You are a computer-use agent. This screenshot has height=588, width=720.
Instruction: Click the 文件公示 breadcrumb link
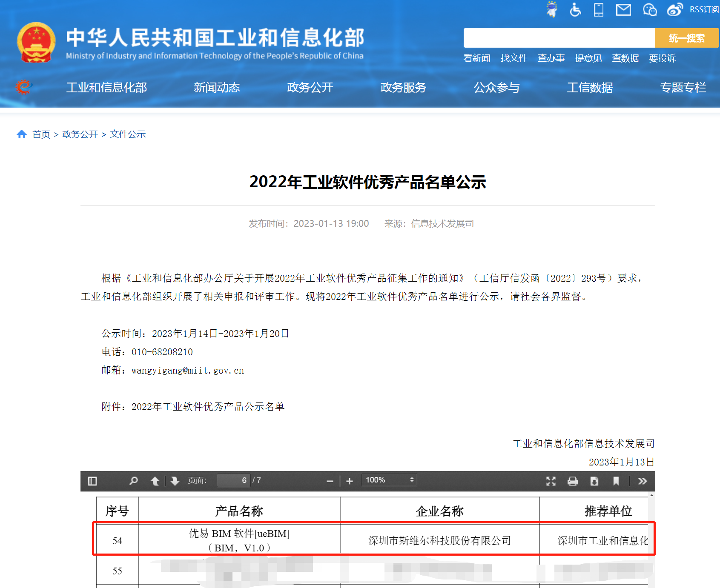coord(128,134)
